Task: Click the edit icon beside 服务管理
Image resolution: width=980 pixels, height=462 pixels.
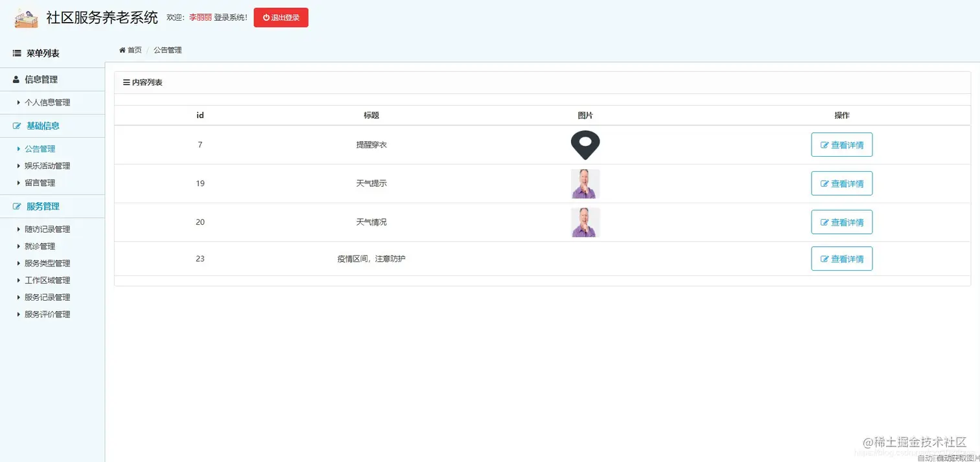Action: [x=17, y=206]
